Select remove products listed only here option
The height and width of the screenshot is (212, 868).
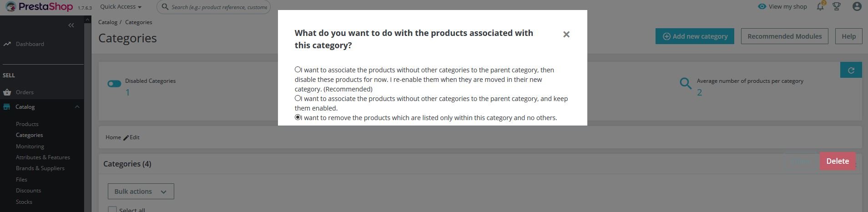298,117
